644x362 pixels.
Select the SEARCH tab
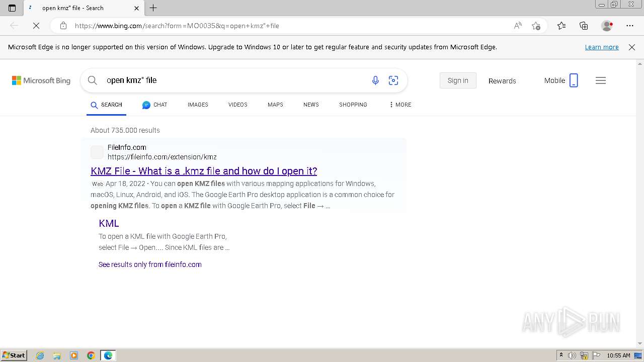[106, 105]
